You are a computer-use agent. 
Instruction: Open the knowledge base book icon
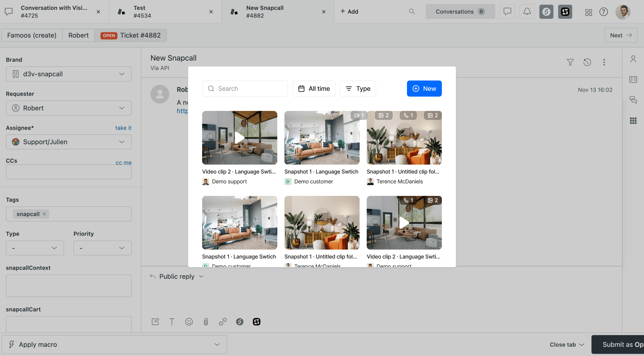[x=633, y=80]
